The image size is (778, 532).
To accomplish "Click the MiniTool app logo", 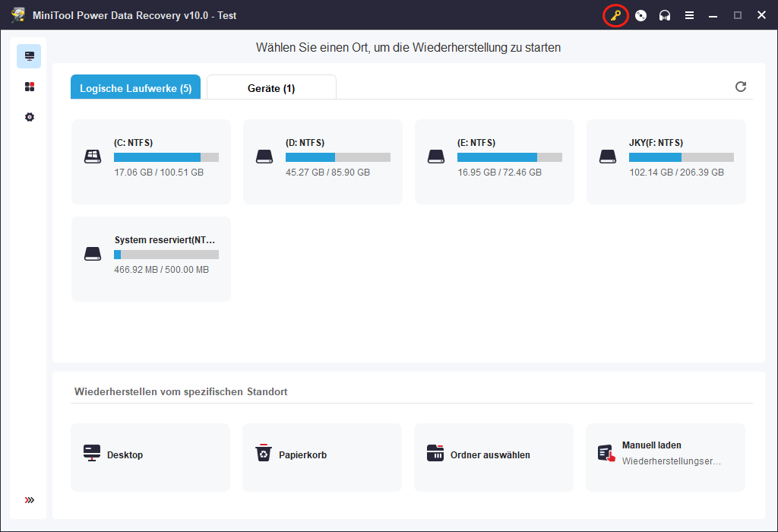I will click(x=18, y=15).
